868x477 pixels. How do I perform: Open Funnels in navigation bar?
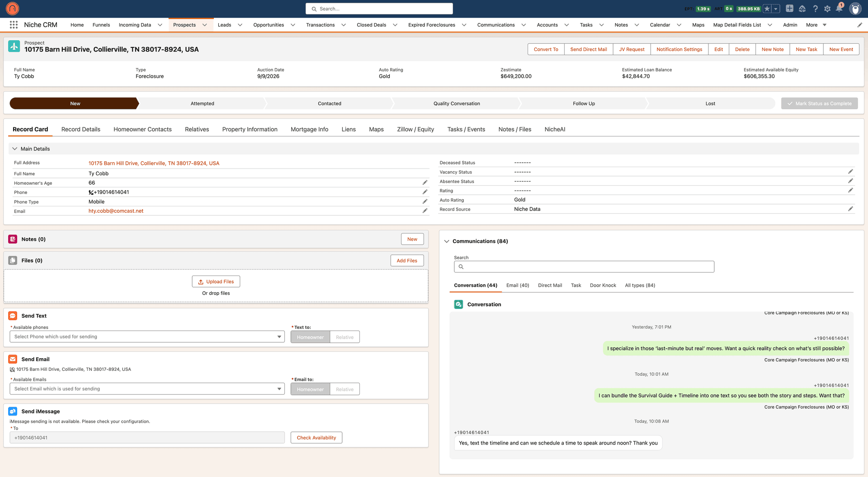tap(101, 25)
